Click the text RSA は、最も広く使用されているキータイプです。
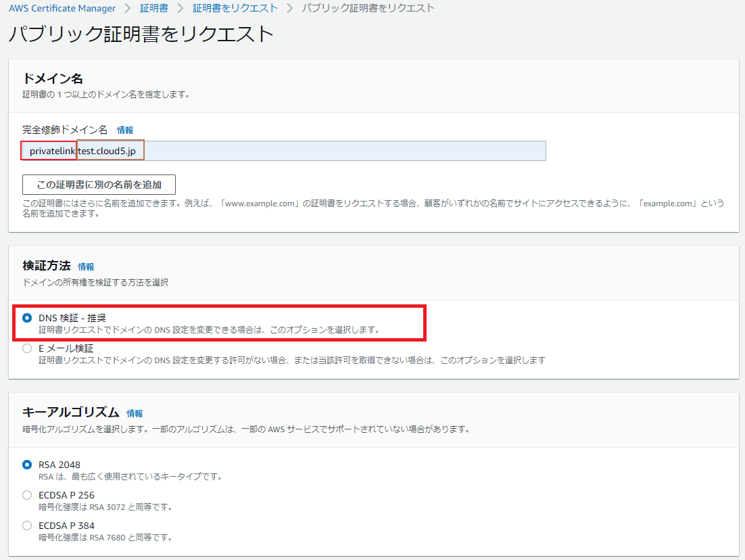 click(130, 477)
